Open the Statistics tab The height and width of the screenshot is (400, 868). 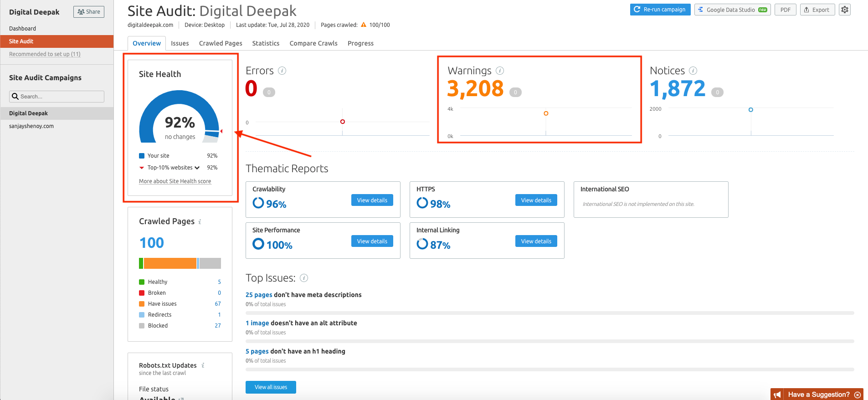click(x=266, y=43)
